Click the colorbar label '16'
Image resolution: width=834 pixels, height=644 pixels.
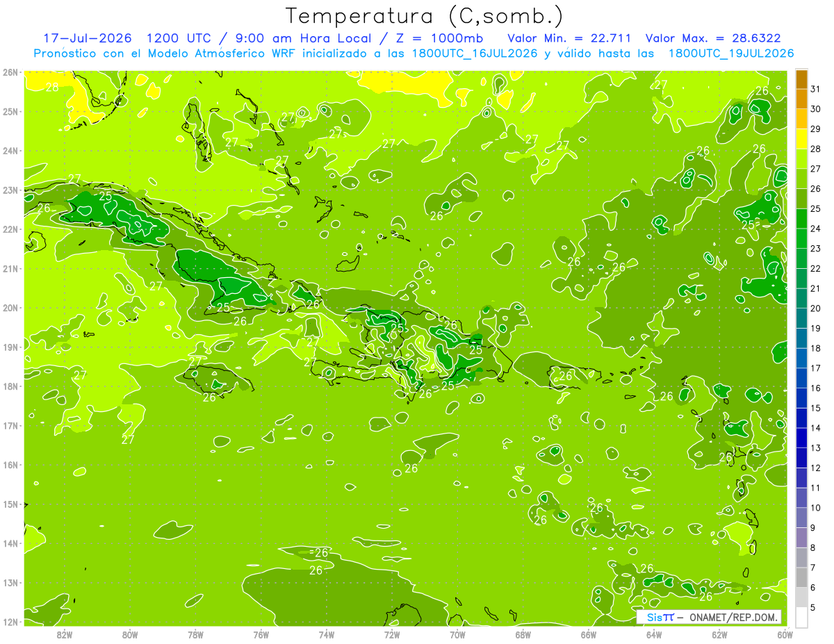pos(816,388)
